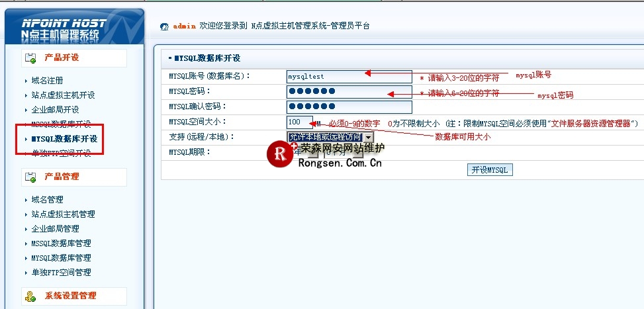Open the MYSQL期限 month dropdown

click(358, 153)
